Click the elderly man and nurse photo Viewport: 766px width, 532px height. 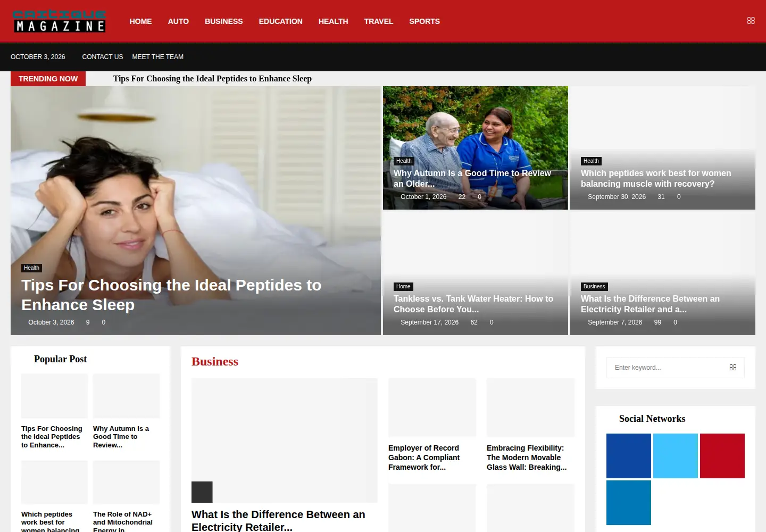click(476, 148)
